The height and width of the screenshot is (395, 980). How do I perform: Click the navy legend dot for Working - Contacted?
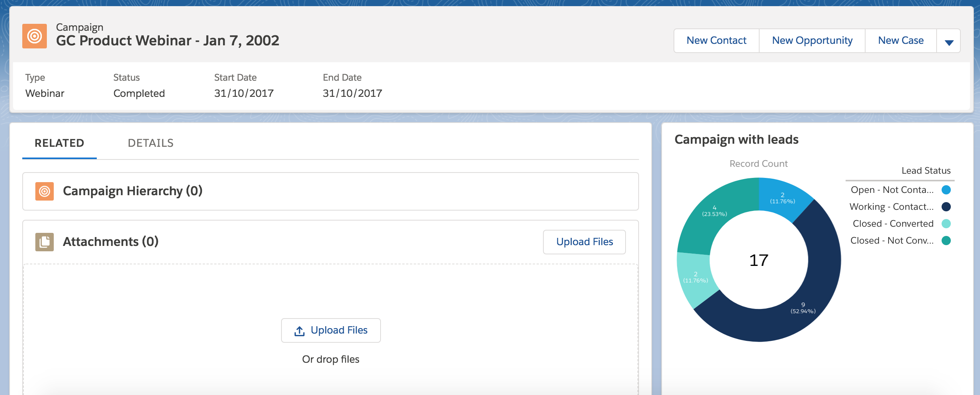[x=946, y=206]
